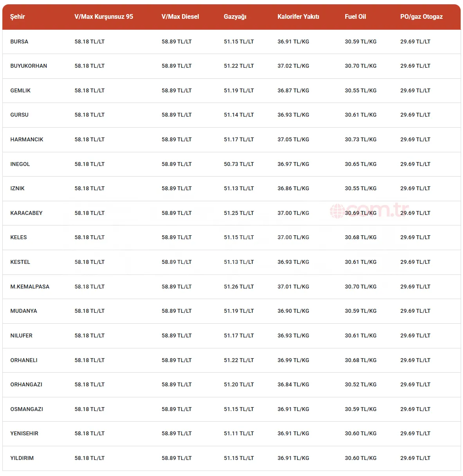463x476 pixels.
Task: Click ORHANGAZI's 30.52 TL/KG Fuel Oil price
Action: tap(360, 384)
